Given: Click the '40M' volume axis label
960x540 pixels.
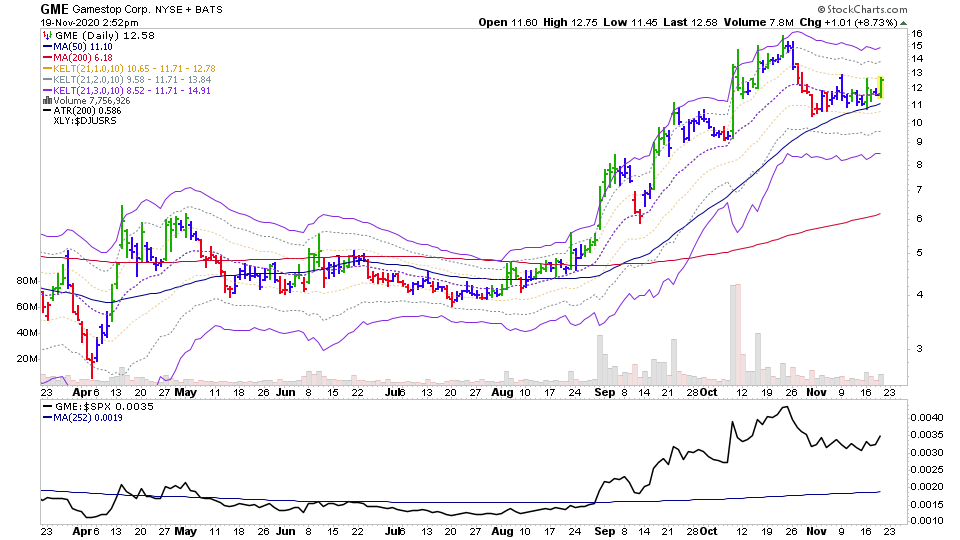Looking at the screenshot, I should click(27, 332).
